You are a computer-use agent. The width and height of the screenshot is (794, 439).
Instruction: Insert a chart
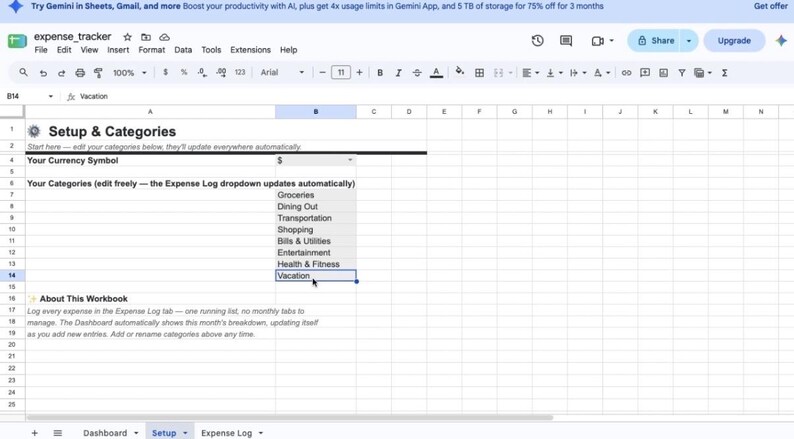(x=663, y=73)
